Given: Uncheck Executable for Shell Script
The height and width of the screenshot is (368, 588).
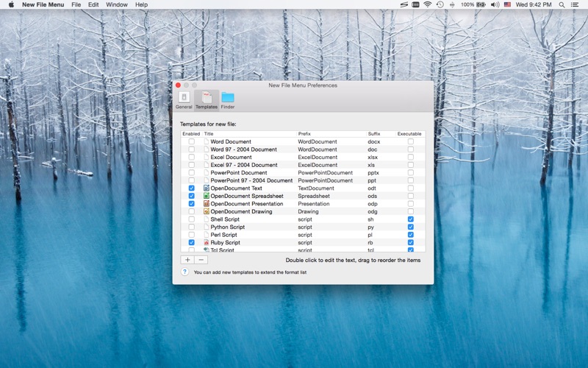Looking at the screenshot, I should tap(411, 219).
